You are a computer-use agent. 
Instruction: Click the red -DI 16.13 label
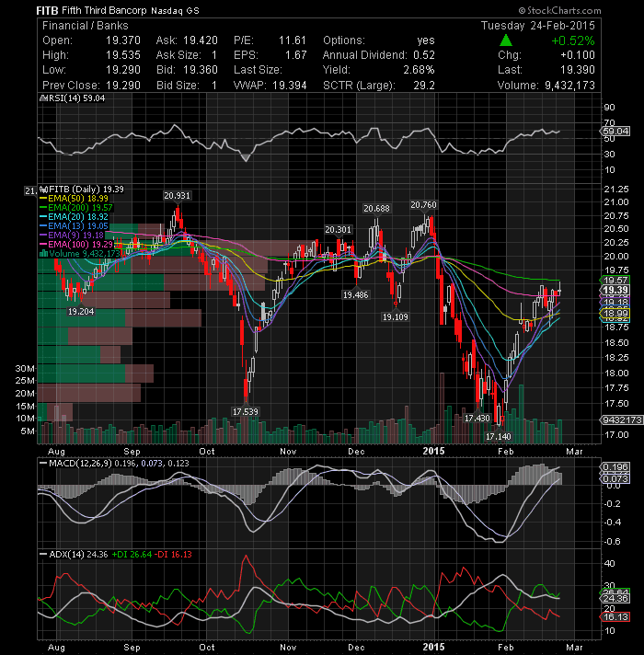pos(173,555)
